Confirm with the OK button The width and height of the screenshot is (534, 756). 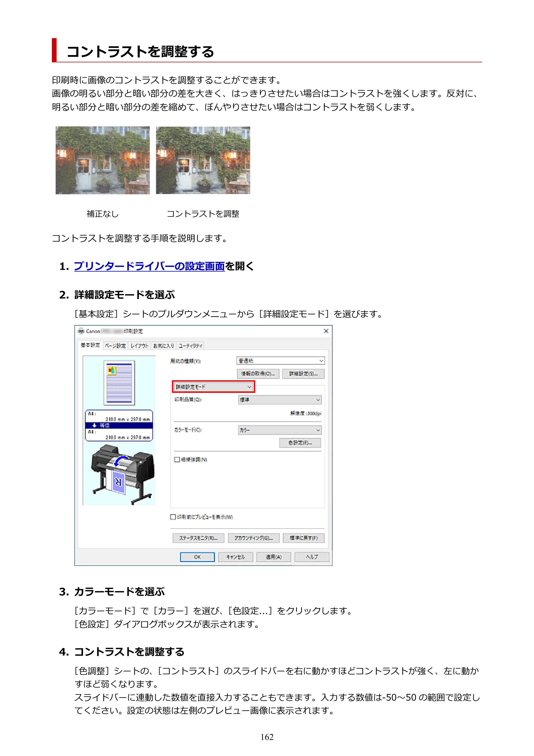point(197,557)
